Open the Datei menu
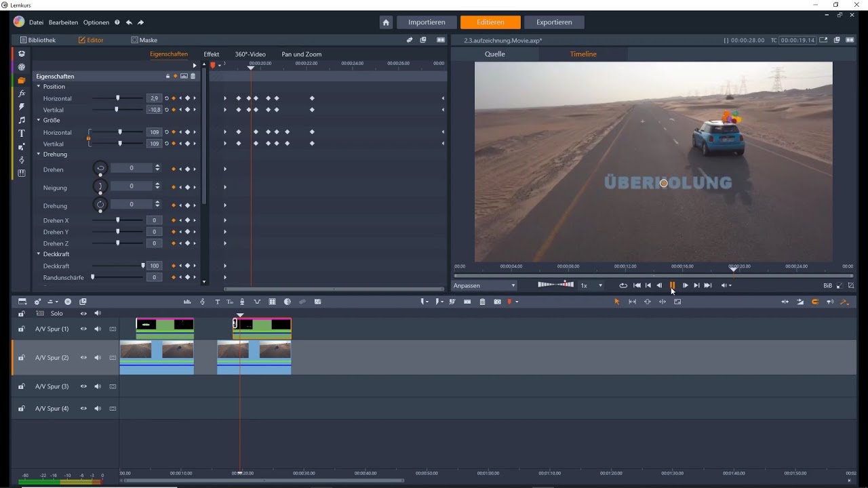This screenshot has width=868, height=488. 36,22
